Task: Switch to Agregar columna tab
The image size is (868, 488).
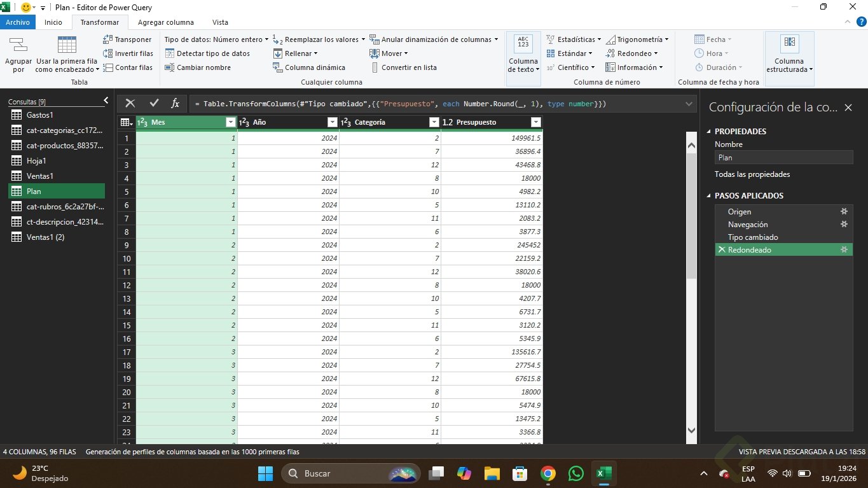Action: pyautogui.click(x=165, y=22)
